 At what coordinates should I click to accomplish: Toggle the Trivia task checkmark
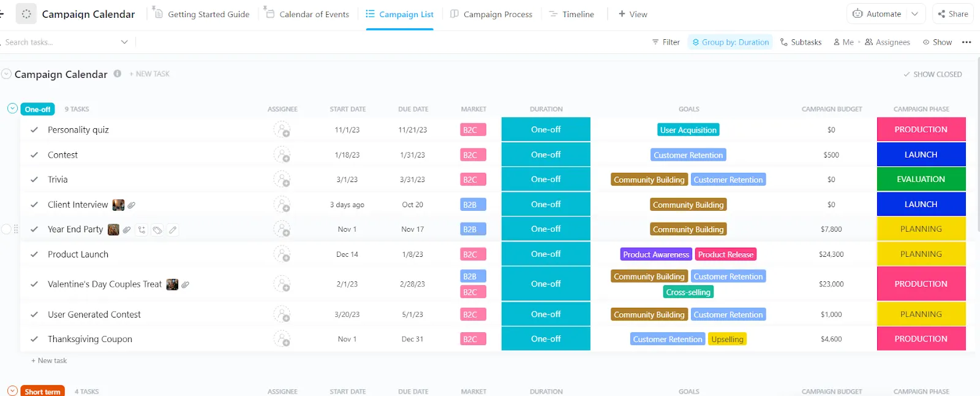34,180
